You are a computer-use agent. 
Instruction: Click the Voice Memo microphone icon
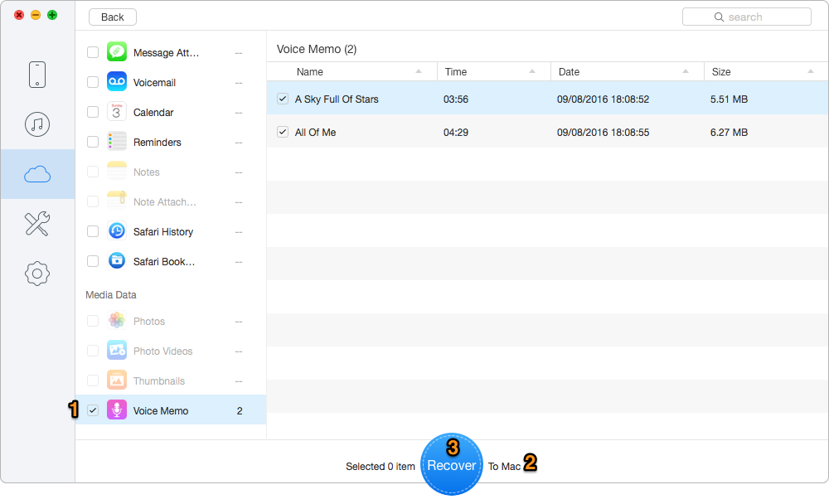point(116,409)
